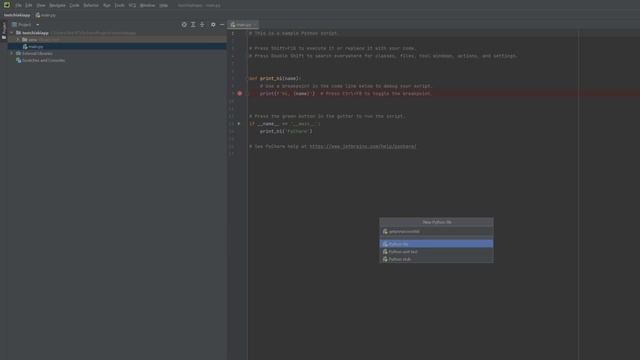Click the first comment line of script
The width and height of the screenshot is (640, 360).
(293, 33)
